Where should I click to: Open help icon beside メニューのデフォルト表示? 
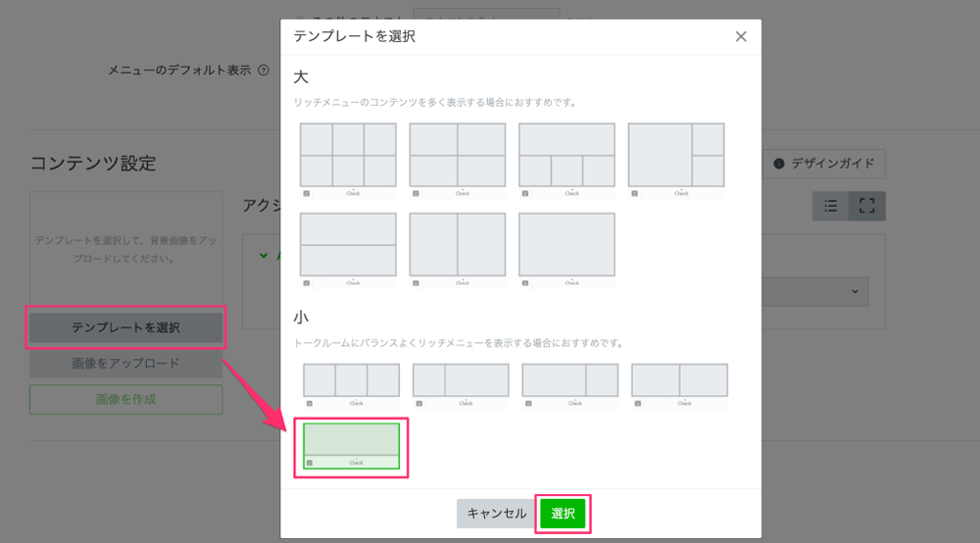[264, 70]
